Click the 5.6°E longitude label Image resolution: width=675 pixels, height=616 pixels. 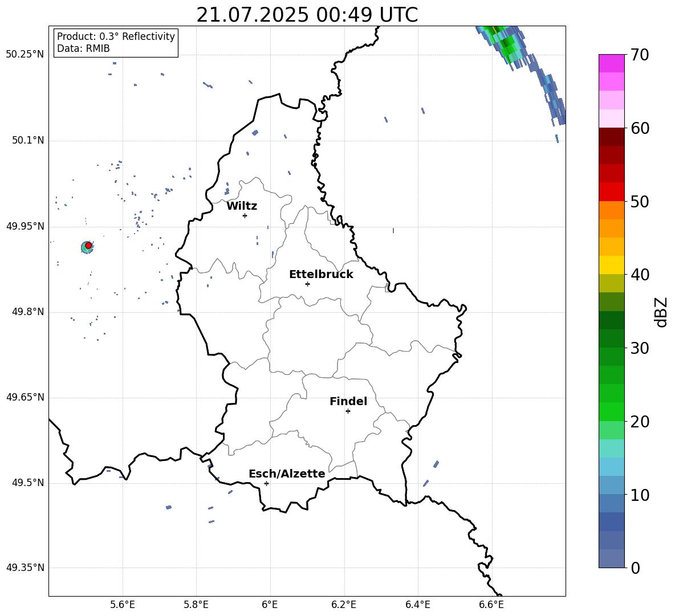point(123,605)
